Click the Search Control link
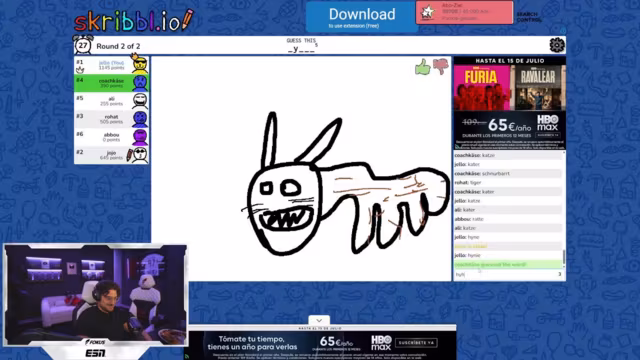This screenshot has height=360, width=640. pos(529,17)
